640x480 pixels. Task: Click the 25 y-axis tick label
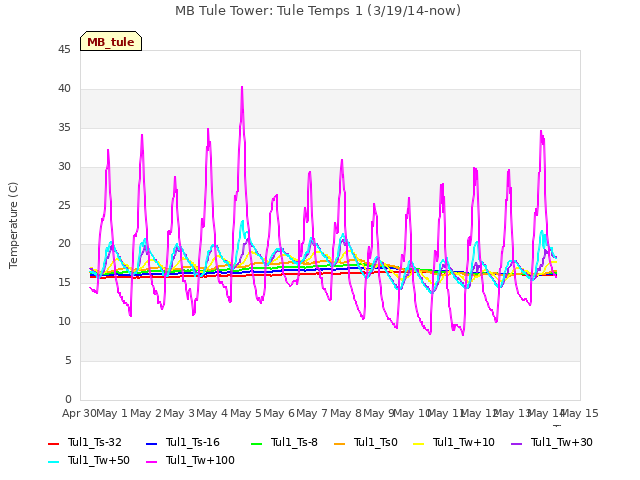click(x=64, y=205)
